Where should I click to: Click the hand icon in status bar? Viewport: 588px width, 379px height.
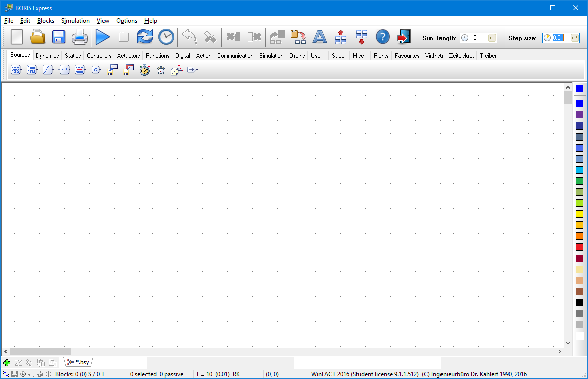coord(31,374)
